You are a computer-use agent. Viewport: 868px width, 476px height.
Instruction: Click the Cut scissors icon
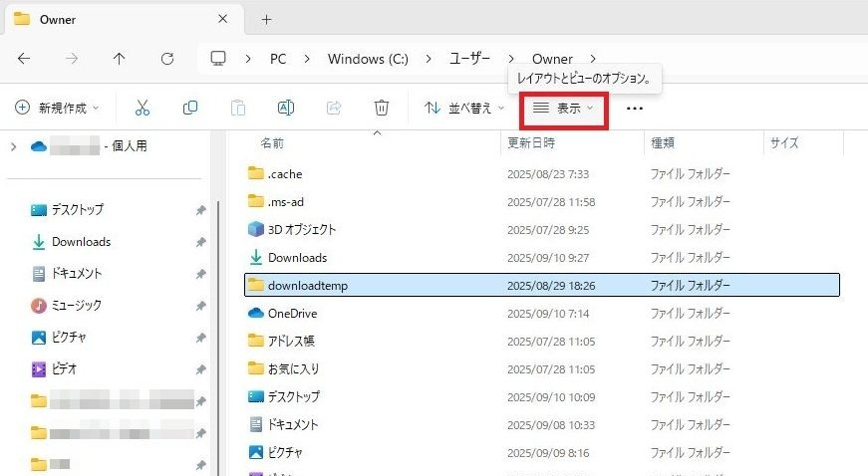pyautogui.click(x=143, y=108)
